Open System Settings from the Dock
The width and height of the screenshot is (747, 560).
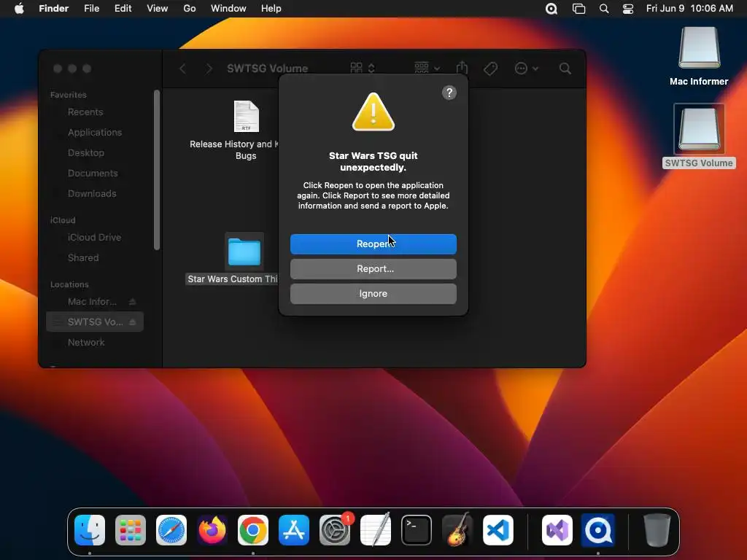pos(335,530)
